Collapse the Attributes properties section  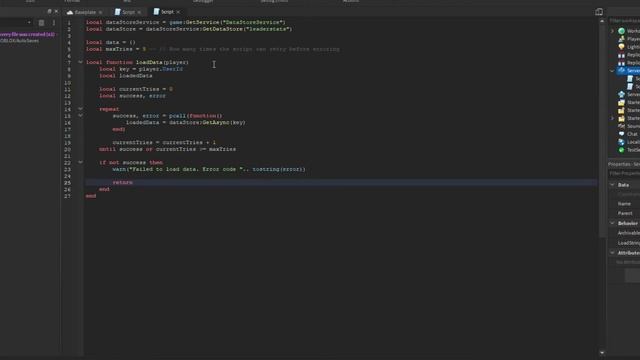point(612,253)
